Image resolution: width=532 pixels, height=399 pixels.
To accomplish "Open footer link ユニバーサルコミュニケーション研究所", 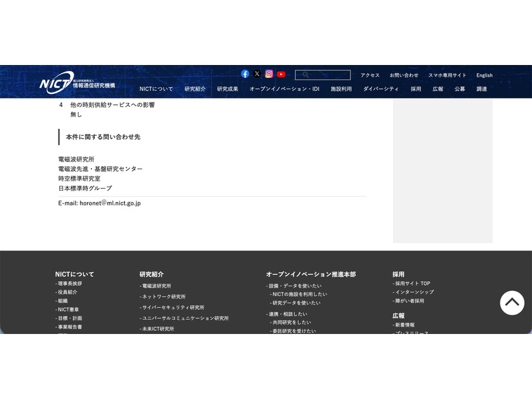I will click(x=185, y=318).
